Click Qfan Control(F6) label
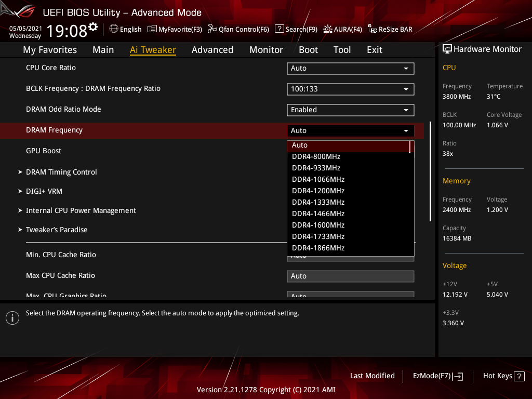This screenshot has height=399, width=532. (x=244, y=30)
